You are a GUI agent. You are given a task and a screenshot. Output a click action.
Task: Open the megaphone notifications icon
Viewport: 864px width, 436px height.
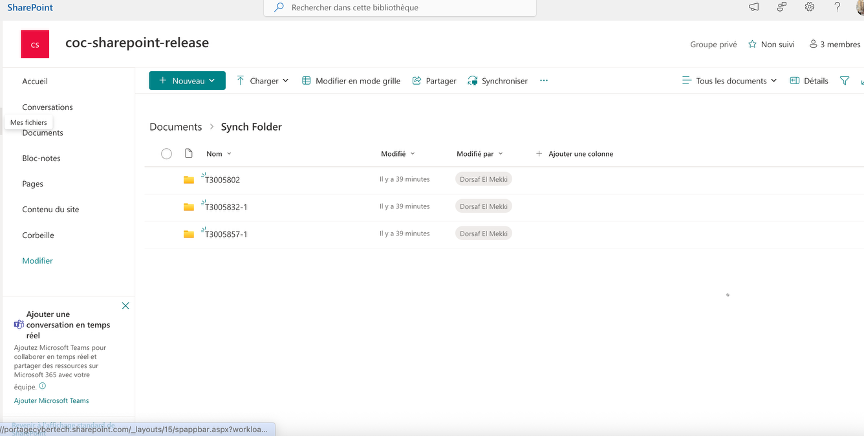pyautogui.click(x=753, y=7)
